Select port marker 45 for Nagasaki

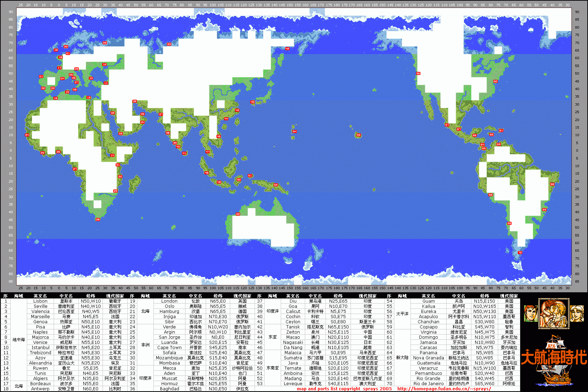[252, 102]
